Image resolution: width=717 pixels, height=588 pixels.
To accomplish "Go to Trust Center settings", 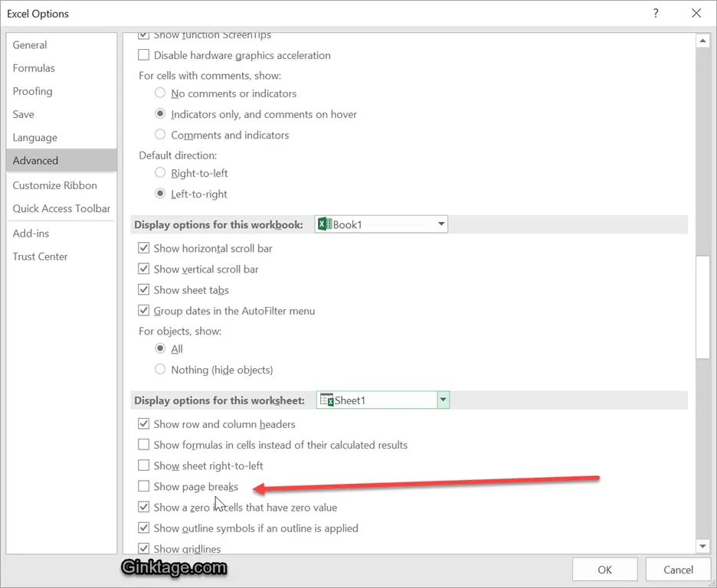I will point(40,256).
